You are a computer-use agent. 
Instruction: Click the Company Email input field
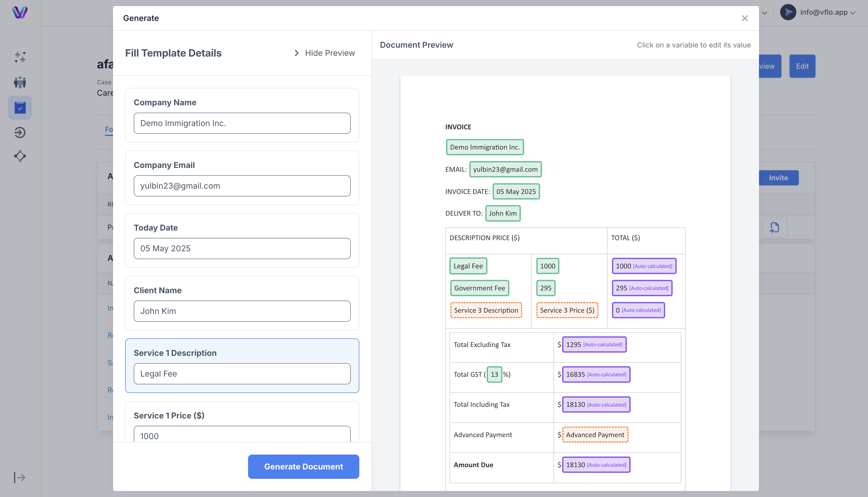(x=242, y=186)
